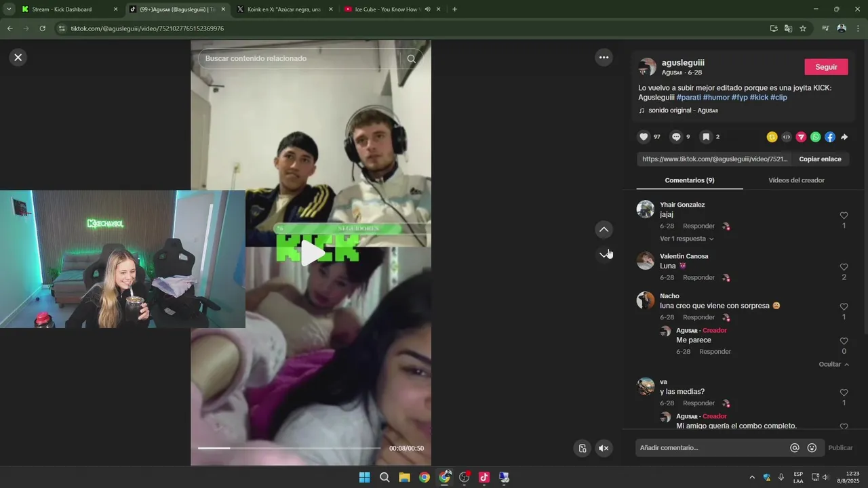
Task: Reply to Valentin Canosa's comment
Action: point(698,278)
